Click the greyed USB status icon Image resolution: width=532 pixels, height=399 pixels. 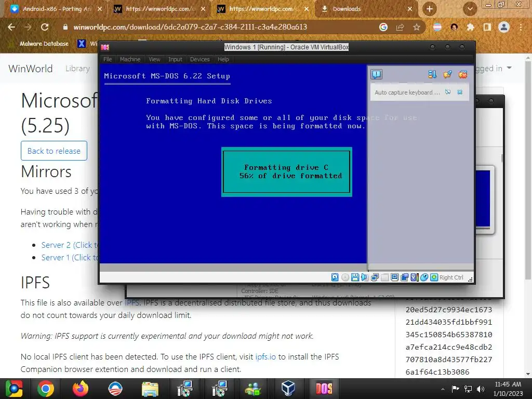(x=385, y=277)
